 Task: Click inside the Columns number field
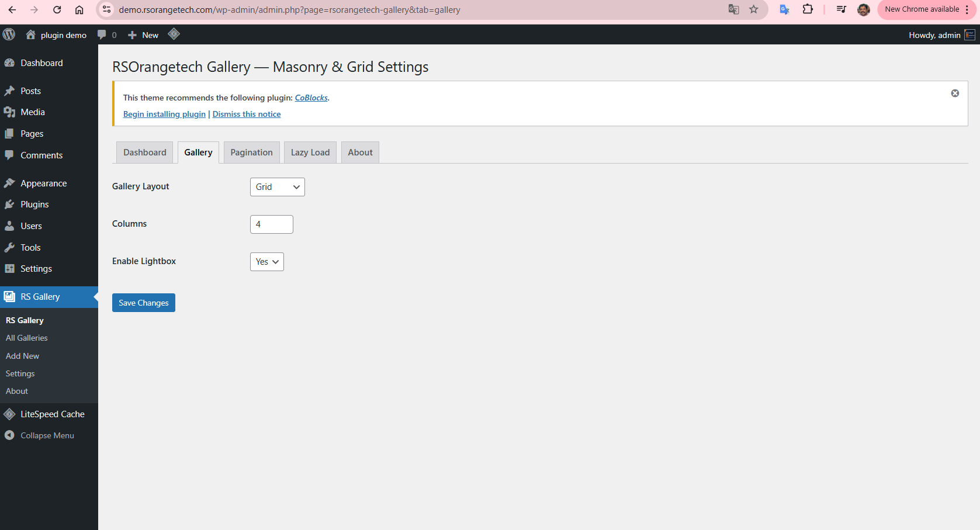pyautogui.click(x=271, y=224)
